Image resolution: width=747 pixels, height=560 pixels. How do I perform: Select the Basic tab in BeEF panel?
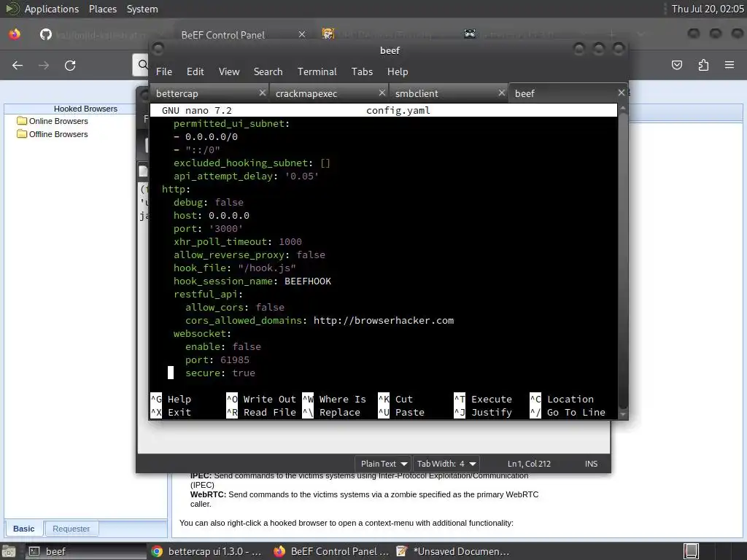coord(24,529)
